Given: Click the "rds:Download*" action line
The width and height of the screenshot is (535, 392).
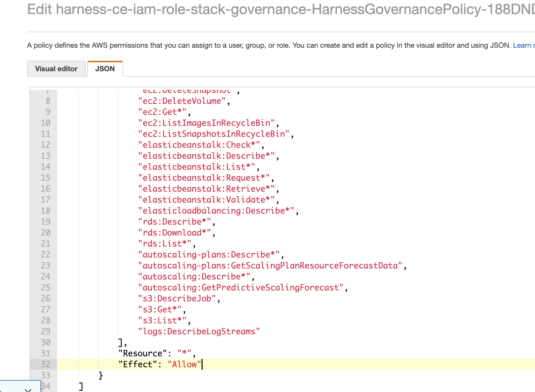Looking at the screenshot, I should coord(174,233).
